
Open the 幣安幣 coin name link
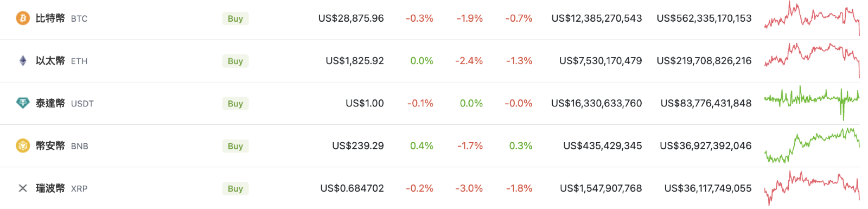click(x=50, y=145)
